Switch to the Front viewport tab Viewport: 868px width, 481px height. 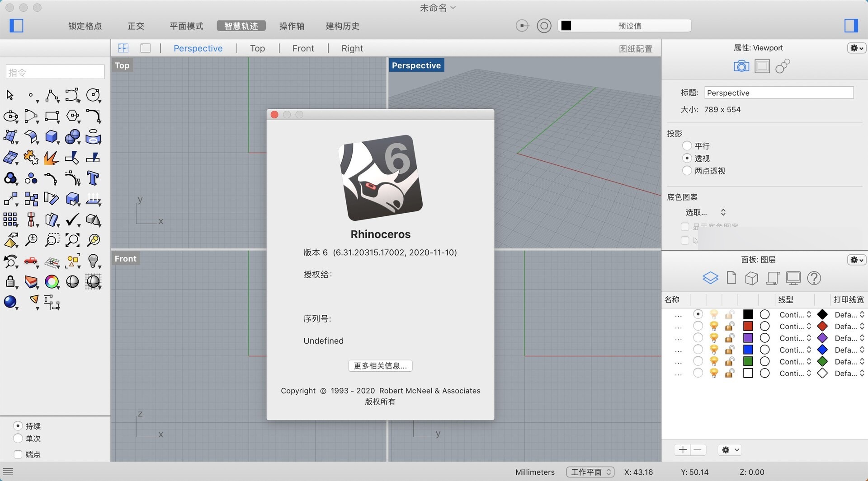click(303, 48)
